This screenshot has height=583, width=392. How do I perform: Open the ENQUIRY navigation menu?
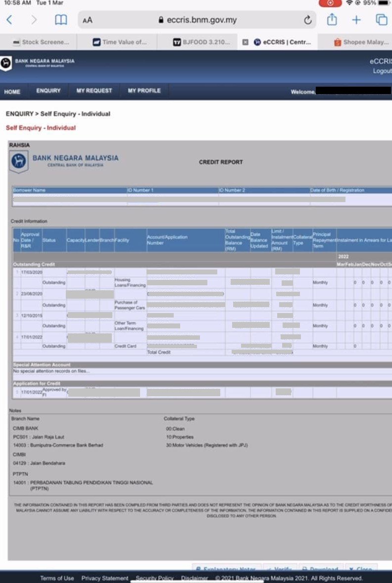tap(48, 91)
